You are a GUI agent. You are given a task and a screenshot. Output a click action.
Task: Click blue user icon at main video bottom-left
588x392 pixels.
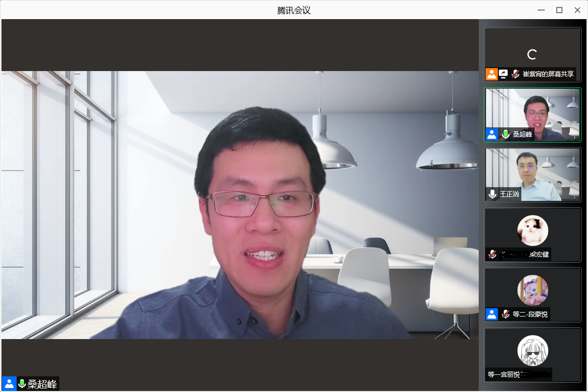pos(9,384)
